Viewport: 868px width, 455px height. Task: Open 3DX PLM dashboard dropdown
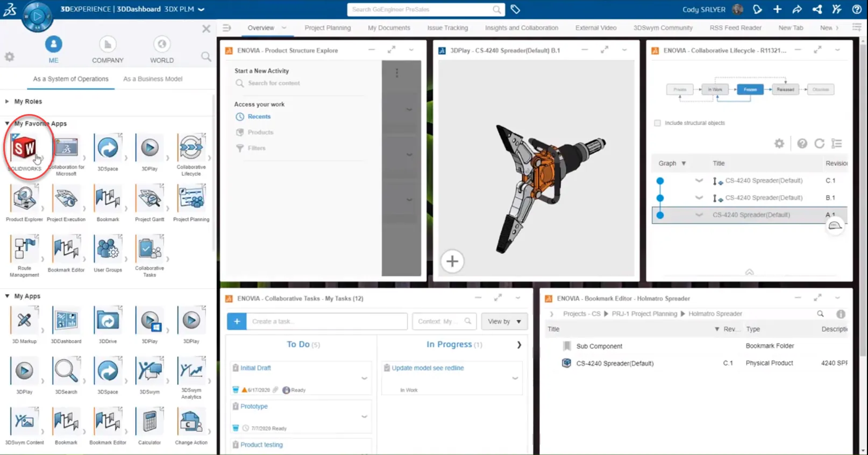201,9
